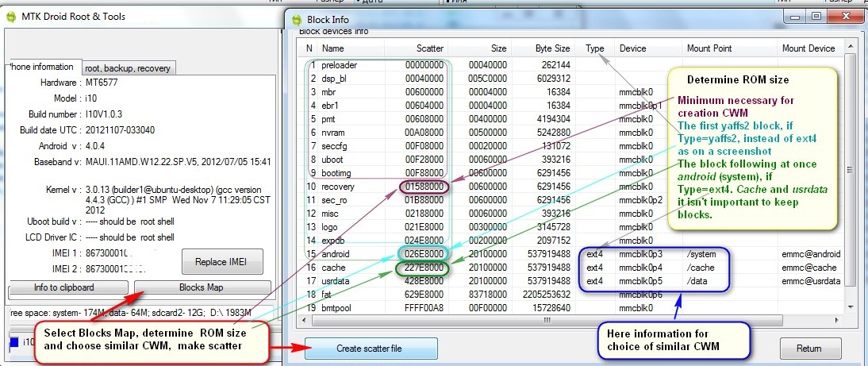Switch to the Phone information tab
This screenshot has width=868, height=366.
point(43,67)
